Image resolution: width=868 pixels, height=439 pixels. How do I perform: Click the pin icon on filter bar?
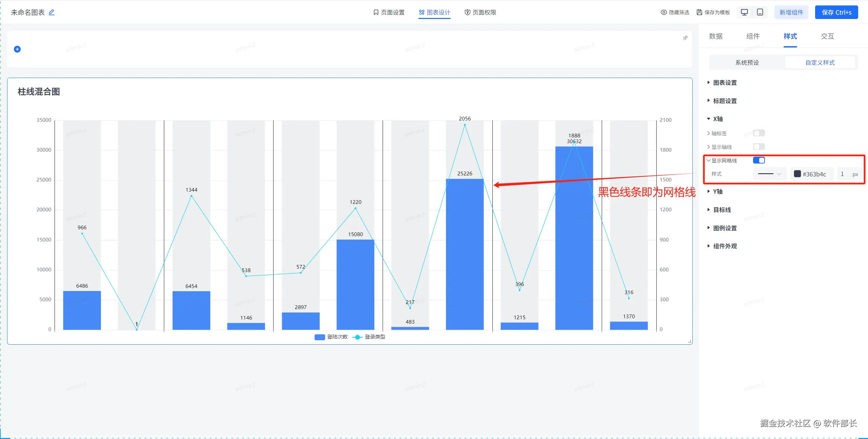685,38
